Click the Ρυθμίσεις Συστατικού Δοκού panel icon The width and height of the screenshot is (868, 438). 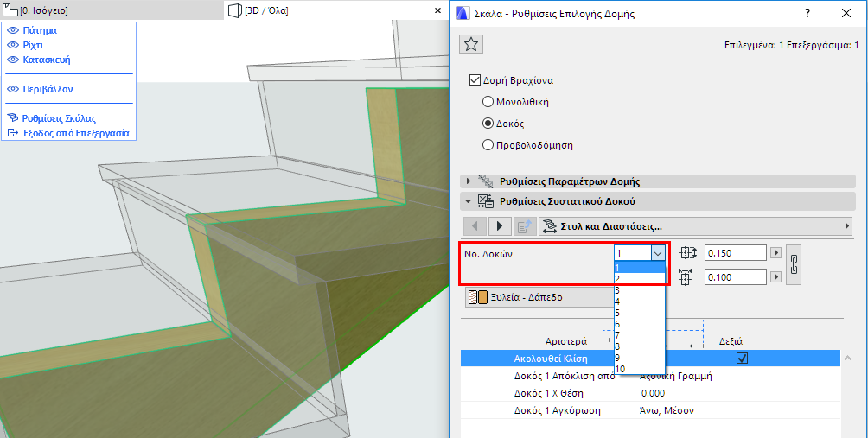pyautogui.click(x=486, y=201)
